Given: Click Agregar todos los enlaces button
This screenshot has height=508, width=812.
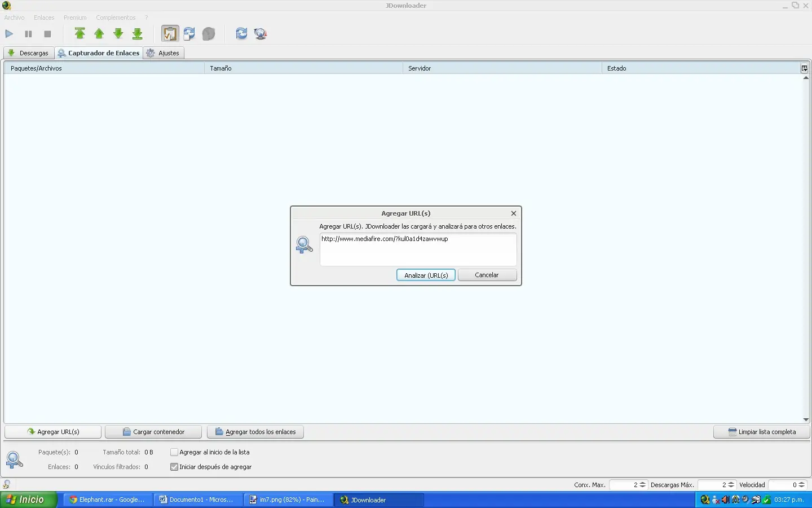Looking at the screenshot, I should 255,432.
